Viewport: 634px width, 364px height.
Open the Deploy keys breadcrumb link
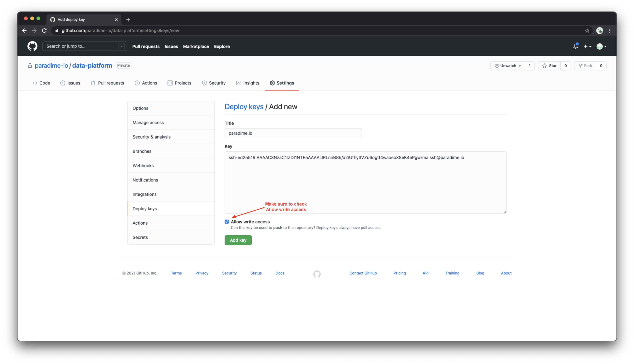[x=244, y=107]
